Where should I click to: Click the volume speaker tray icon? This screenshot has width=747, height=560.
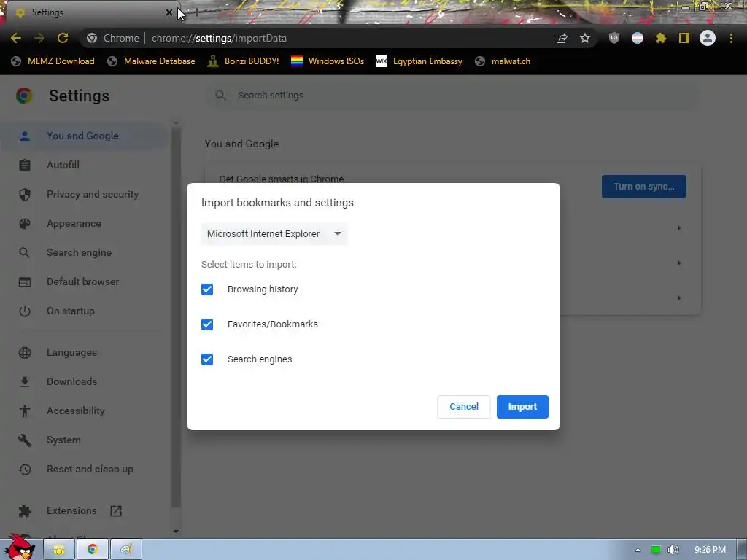pos(673,550)
